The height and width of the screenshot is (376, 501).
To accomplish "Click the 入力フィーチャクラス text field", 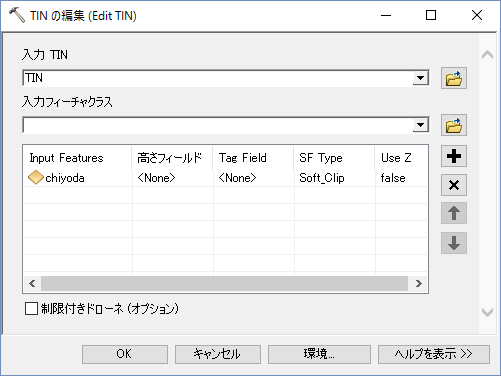I will pyautogui.click(x=218, y=125).
